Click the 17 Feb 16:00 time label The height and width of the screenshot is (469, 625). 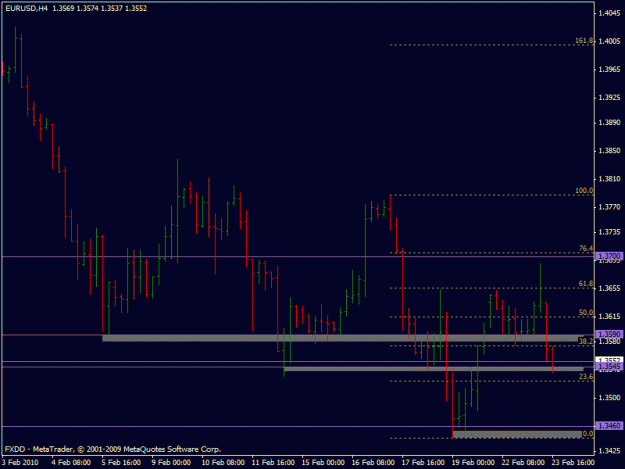coord(423,463)
